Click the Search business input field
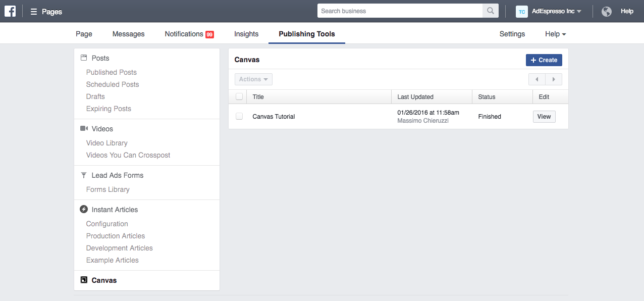 pos(400,11)
